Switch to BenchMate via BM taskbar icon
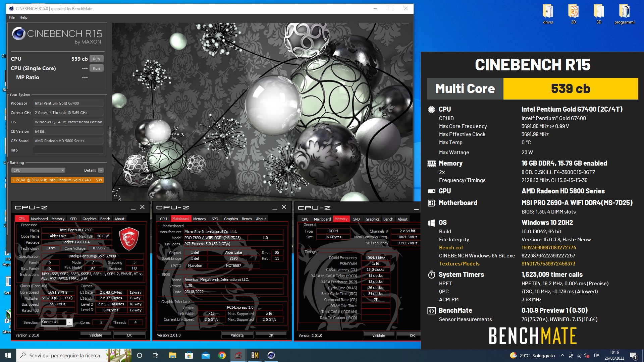This screenshot has height=362, width=644. (255, 355)
